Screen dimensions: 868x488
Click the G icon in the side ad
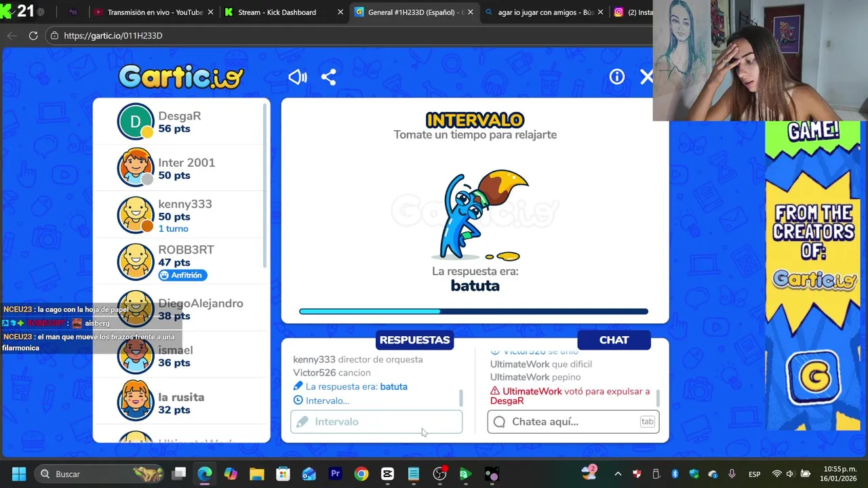click(814, 377)
